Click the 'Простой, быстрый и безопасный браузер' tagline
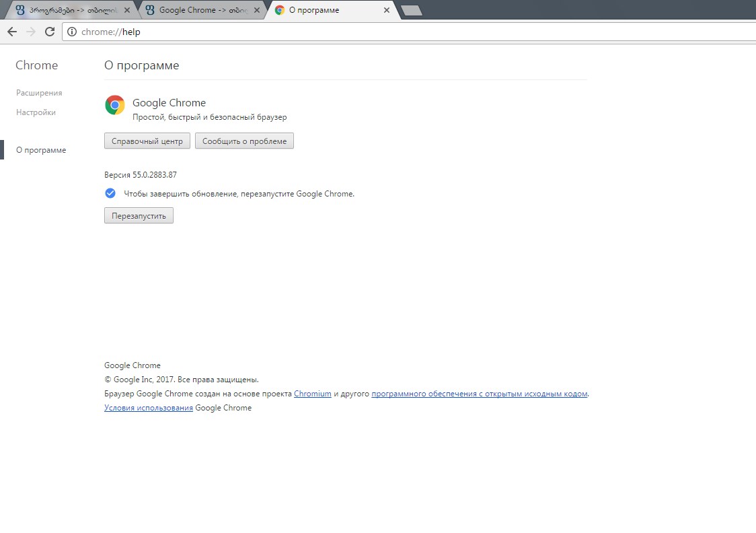This screenshot has width=756, height=533. [210, 116]
